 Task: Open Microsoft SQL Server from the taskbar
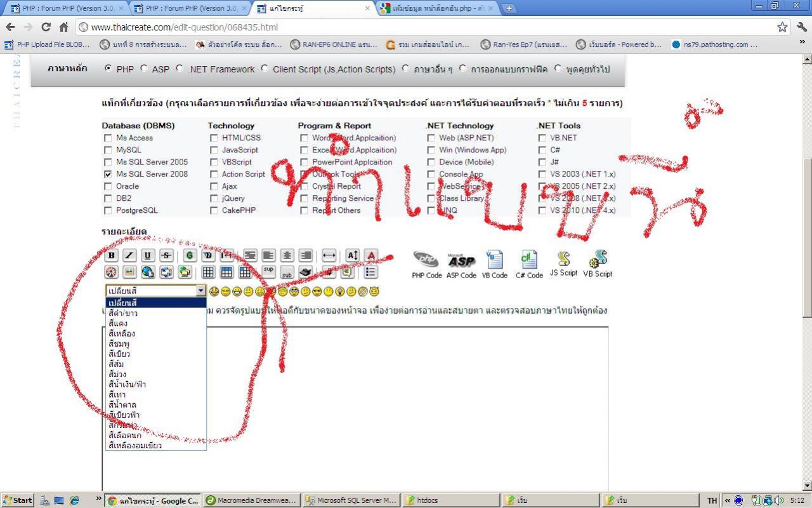(351, 500)
